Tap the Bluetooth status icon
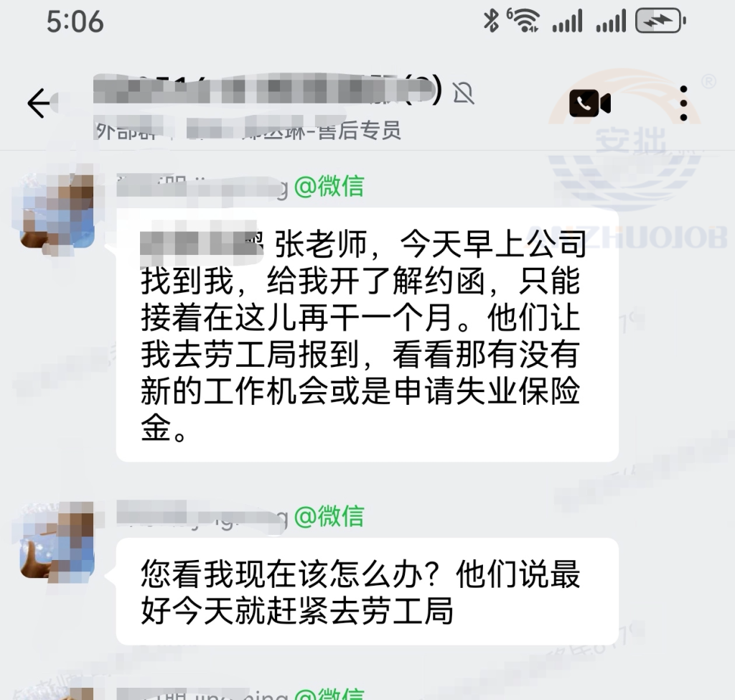The height and width of the screenshot is (700, 735). tap(491, 21)
